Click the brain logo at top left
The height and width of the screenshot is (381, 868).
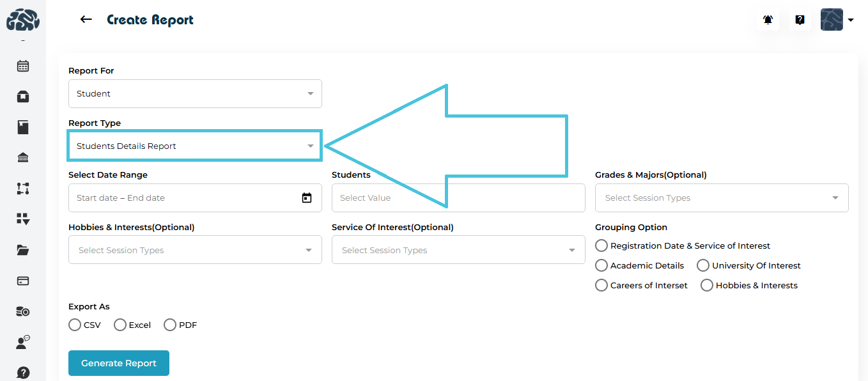(x=23, y=20)
